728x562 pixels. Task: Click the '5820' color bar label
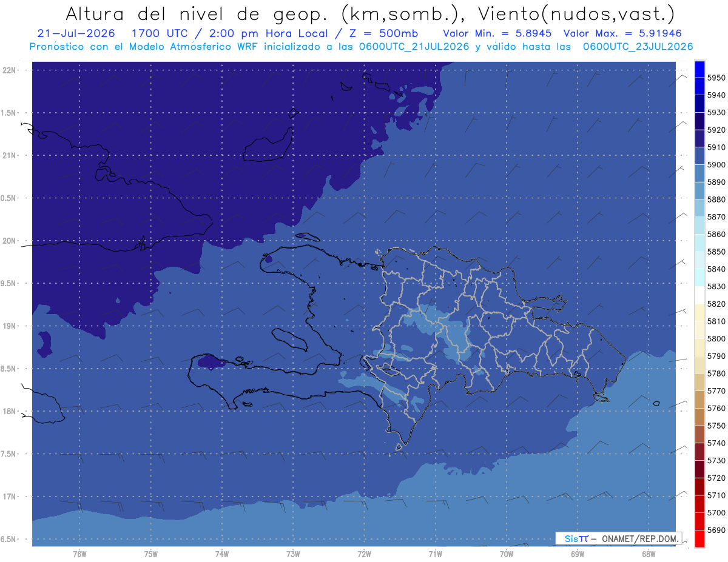pyautogui.click(x=716, y=304)
